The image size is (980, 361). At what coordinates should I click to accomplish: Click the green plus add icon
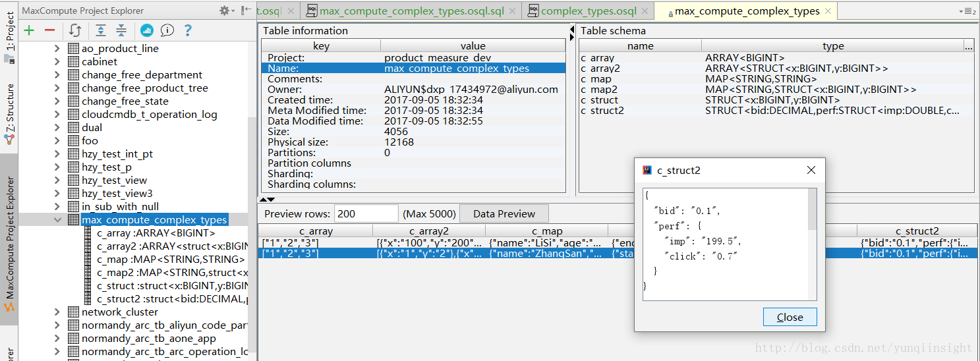29,30
